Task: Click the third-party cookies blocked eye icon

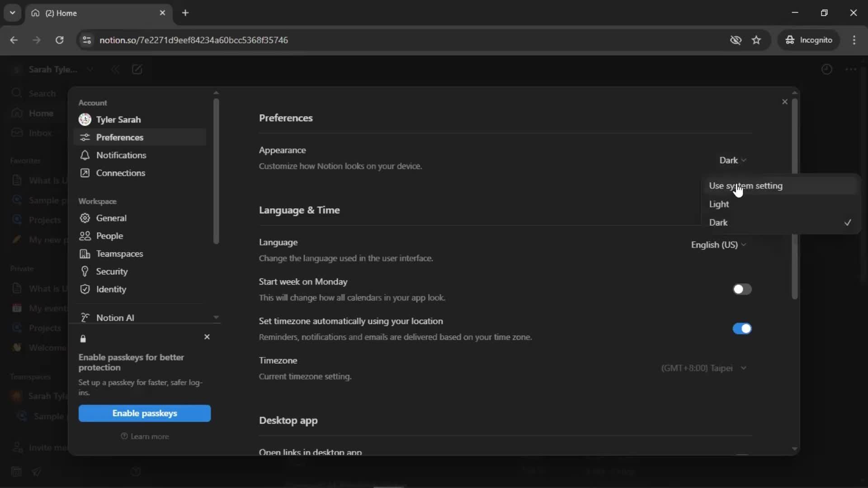Action: point(736,40)
